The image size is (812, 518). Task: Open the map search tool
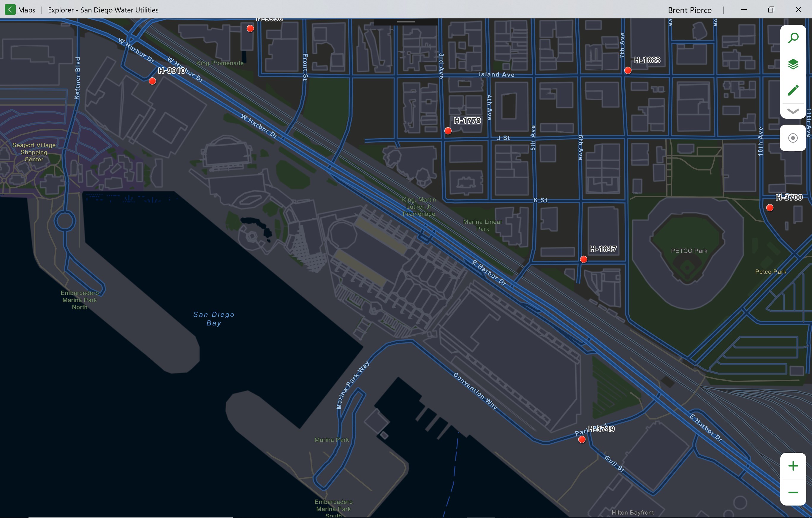(793, 38)
